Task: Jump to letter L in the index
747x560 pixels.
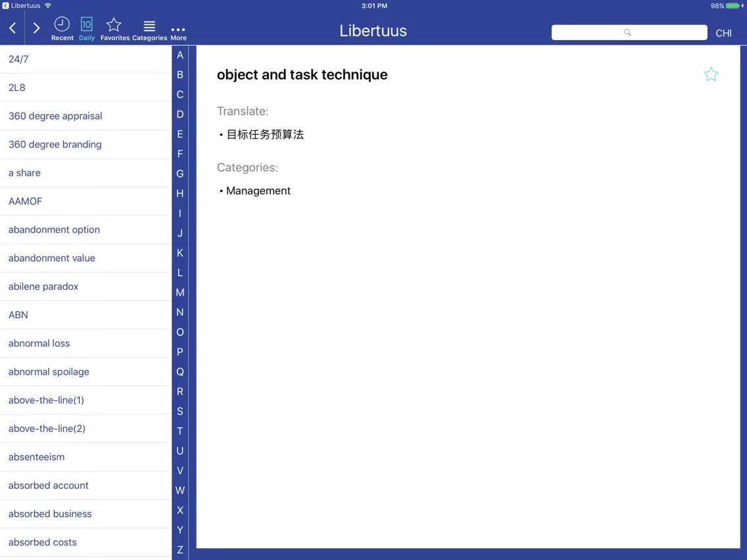Action: [180, 273]
